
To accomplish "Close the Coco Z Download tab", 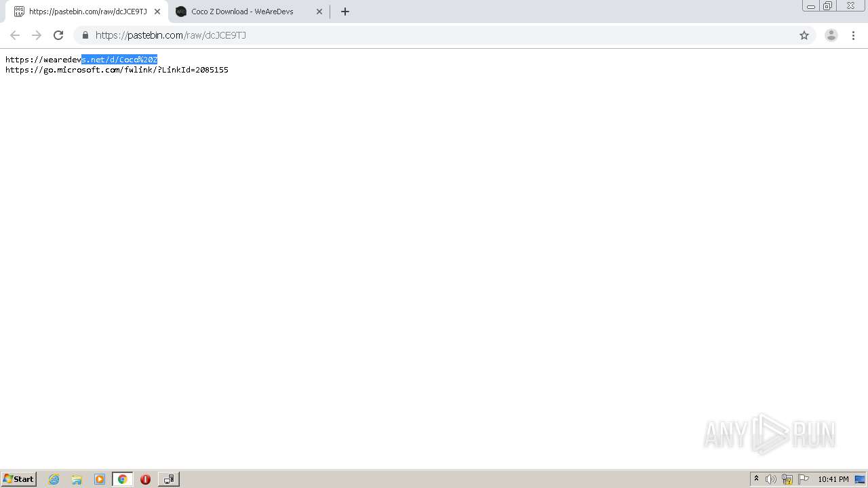I will pyautogui.click(x=319, y=12).
